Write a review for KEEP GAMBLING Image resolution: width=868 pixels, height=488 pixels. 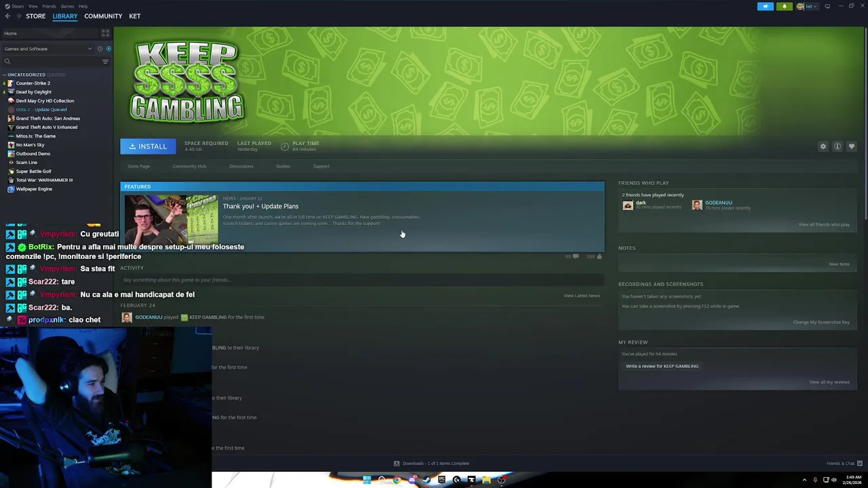coord(662,366)
